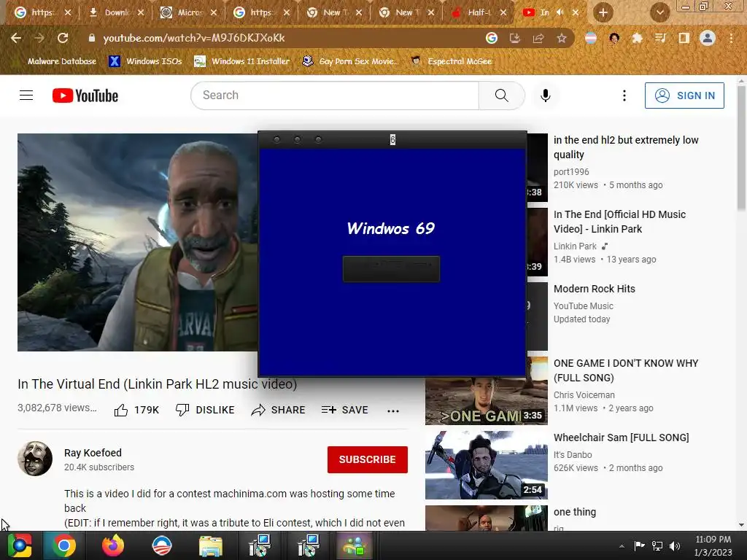Click the SIGN IN button
747x560 pixels.
tap(684, 96)
